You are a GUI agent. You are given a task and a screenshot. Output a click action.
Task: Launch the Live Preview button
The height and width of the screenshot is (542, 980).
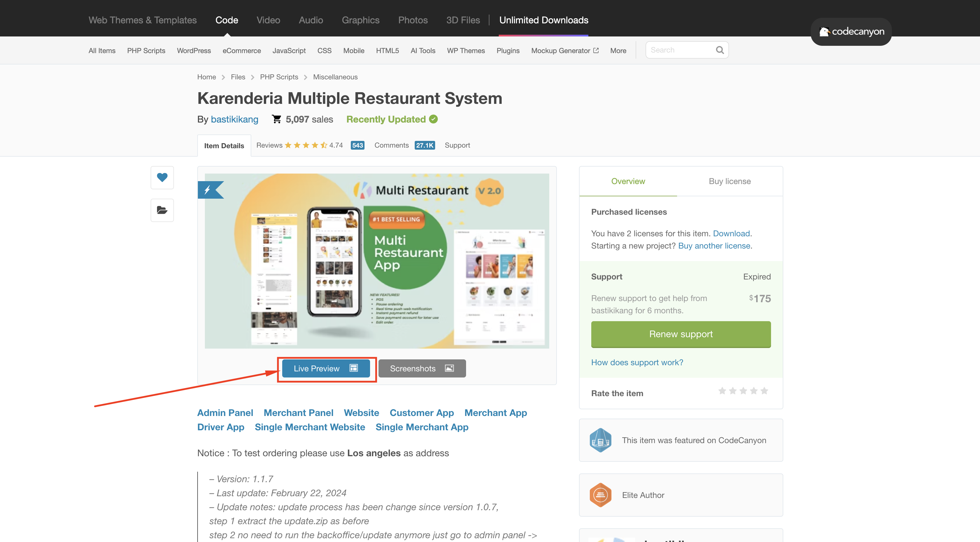(326, 368)
